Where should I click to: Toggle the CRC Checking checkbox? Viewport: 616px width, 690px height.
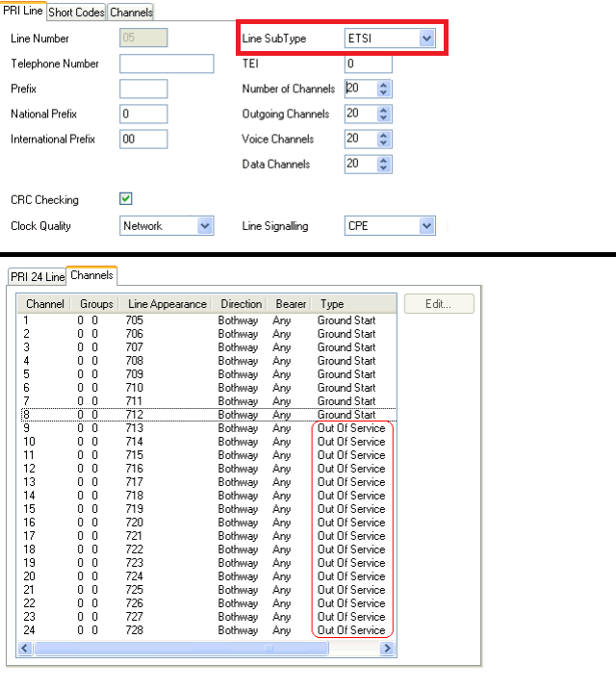[126, 199]
